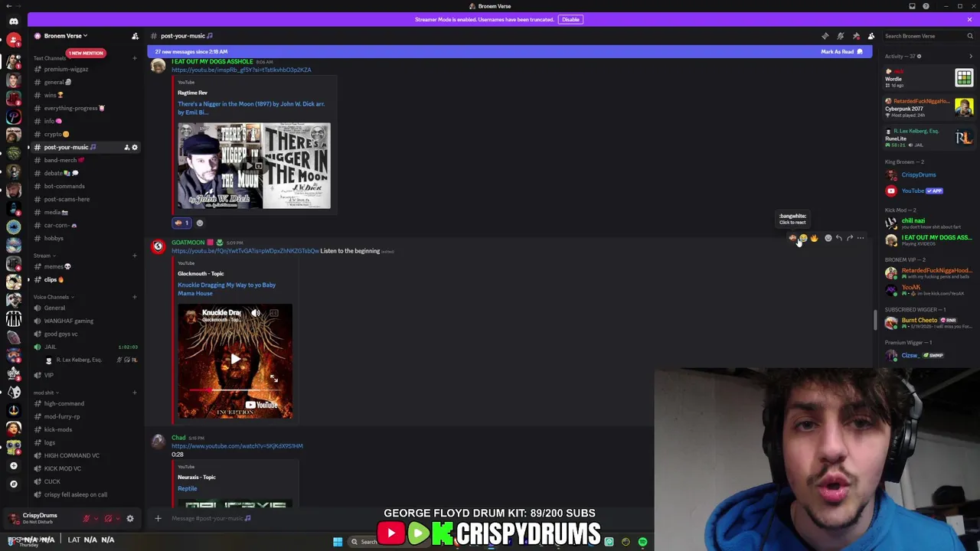Open input device arrow beside microphone
Screen dimensions: 980x551
click(x=96, y=519)
